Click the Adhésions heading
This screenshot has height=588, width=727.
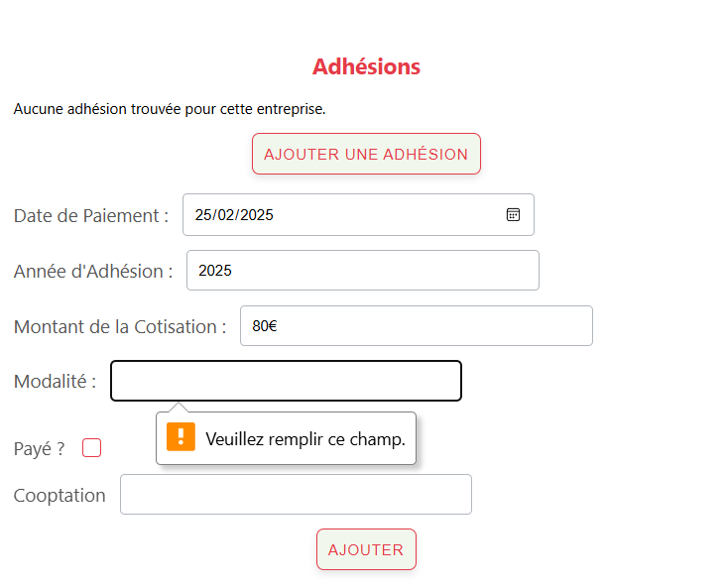coord(366,66)
